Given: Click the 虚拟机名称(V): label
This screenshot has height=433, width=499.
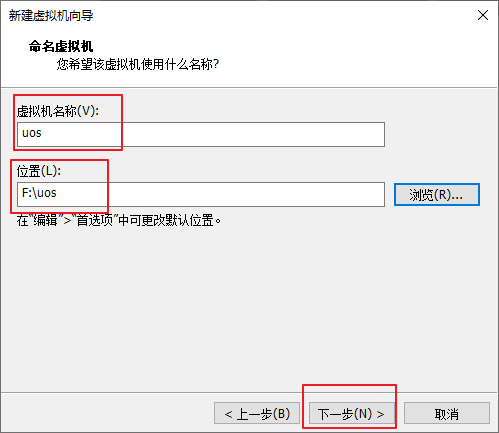Looking at the screenshot, I should [58, 111].
